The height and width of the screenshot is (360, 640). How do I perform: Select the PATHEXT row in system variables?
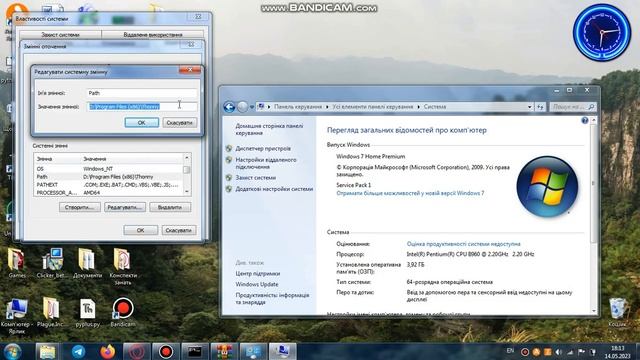[108, 184]
